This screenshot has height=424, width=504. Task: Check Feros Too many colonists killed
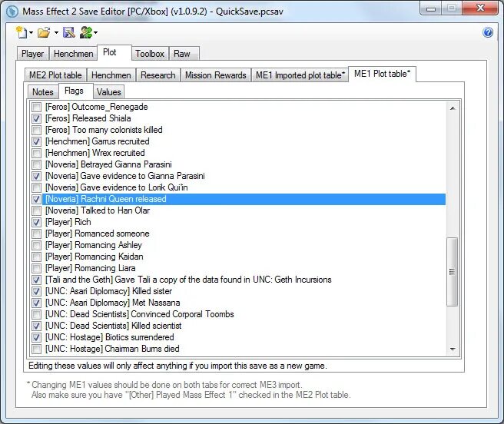tap(37, 130)
